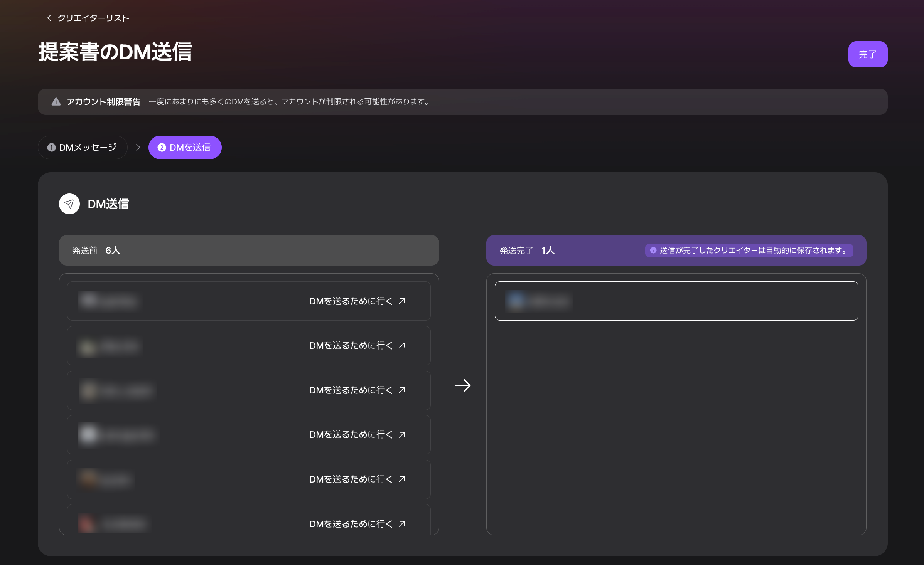
Task: Click DMを送るために行く in fifth row
Action: [x=351, y=479]
